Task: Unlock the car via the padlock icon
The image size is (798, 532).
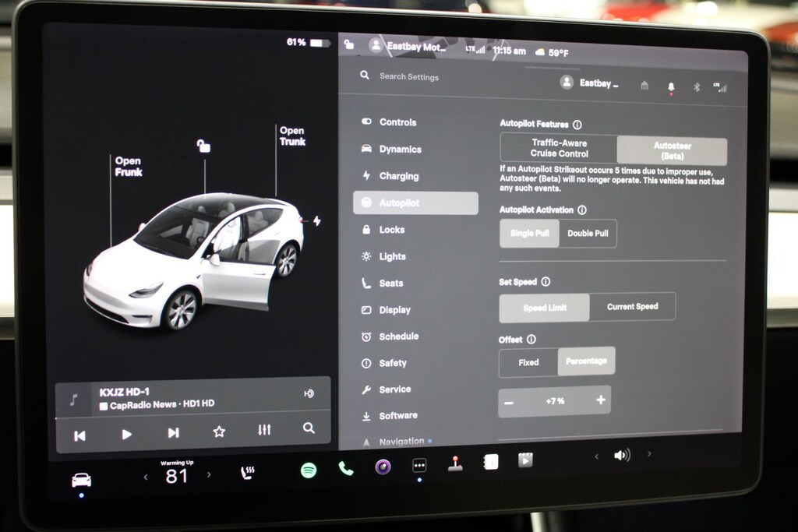Action: pos(203,146)
